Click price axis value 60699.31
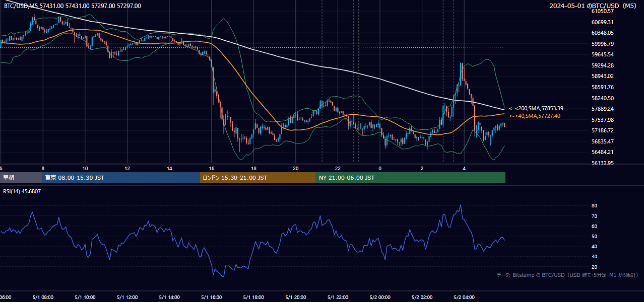 pos(603,22)
